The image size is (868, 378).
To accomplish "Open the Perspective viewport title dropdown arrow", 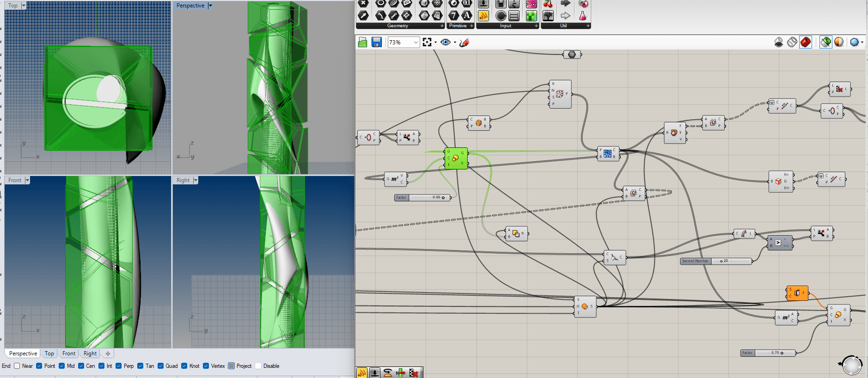I will point(210,6).
